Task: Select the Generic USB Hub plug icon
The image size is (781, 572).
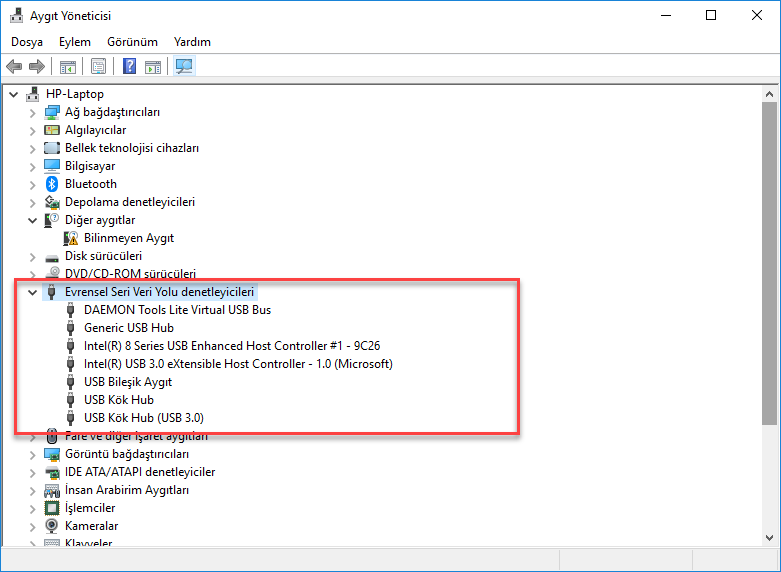Action: pyautogui.click(x=71, y=328)
